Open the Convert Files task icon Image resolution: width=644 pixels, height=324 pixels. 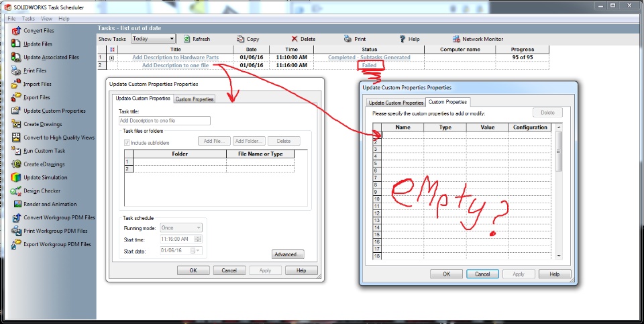(16, 30)
